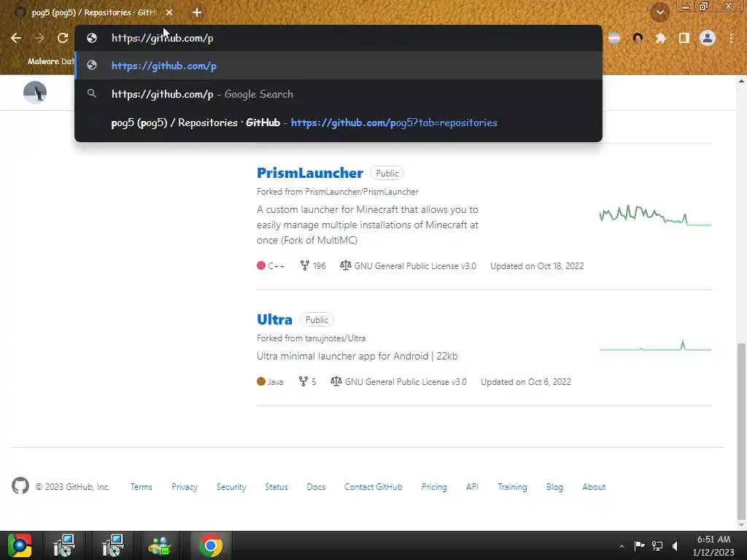Viewport: 747px width, 560px height.
Task: Click the address bar URL text
Action: tap(163, 38)
